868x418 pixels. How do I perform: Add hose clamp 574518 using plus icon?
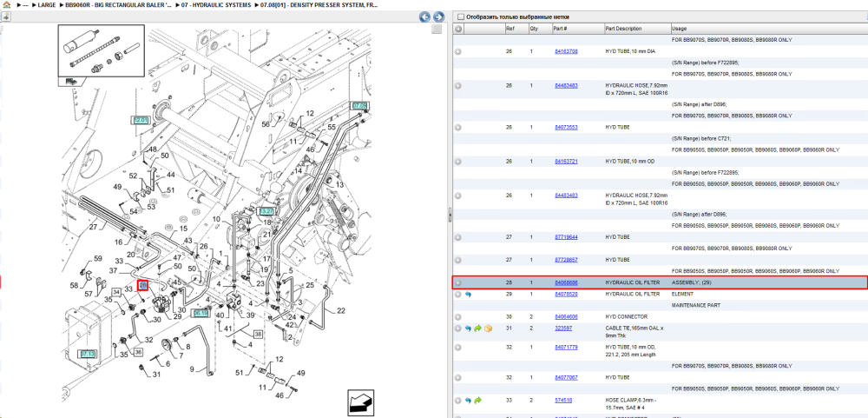[x=458, y=401]
